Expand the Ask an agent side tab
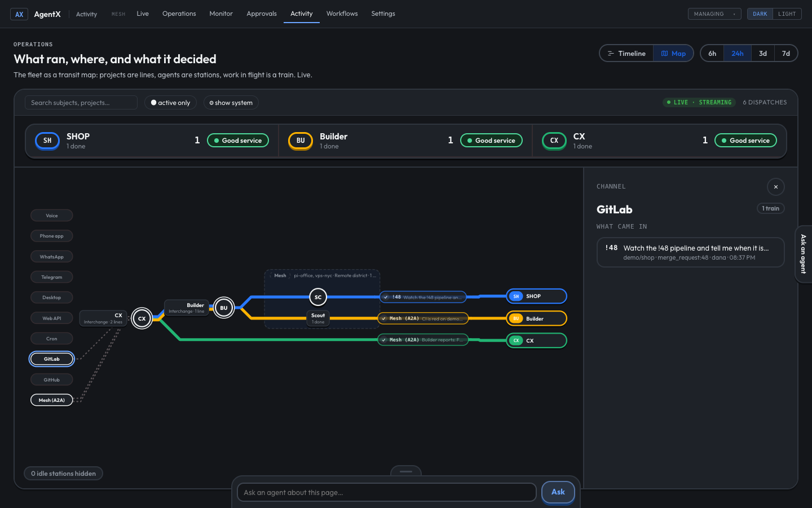812x508 pixels. coord(804,254)
